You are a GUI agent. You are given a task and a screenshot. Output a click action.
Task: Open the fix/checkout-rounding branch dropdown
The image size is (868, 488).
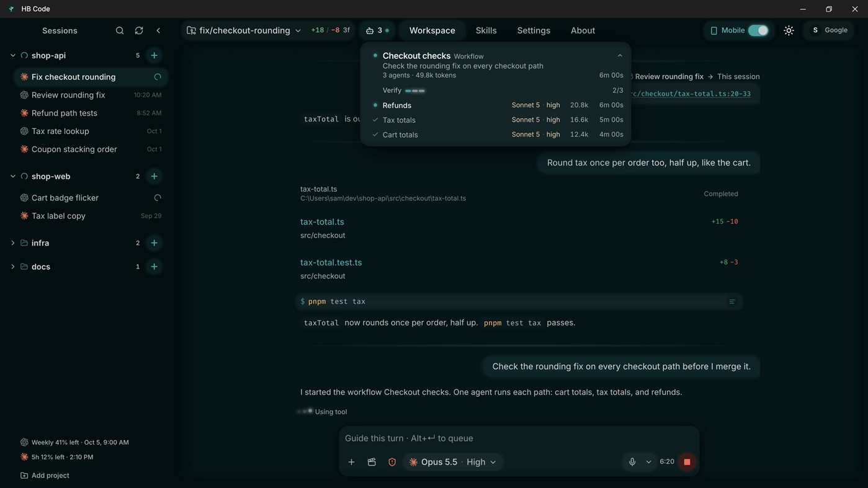244,30
